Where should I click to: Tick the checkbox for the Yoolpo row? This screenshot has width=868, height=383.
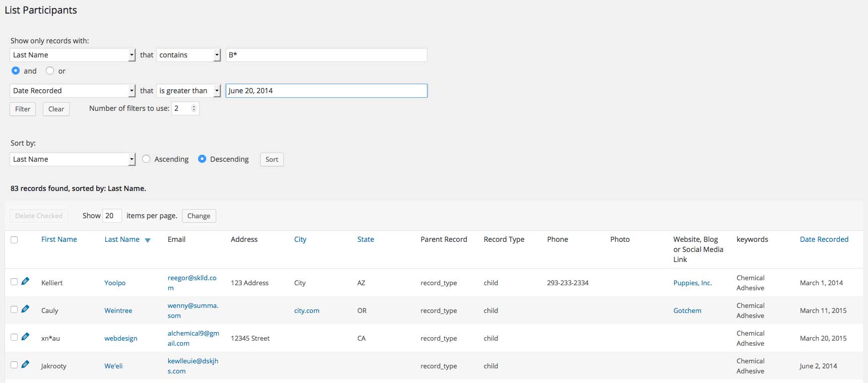pos(14,282)
